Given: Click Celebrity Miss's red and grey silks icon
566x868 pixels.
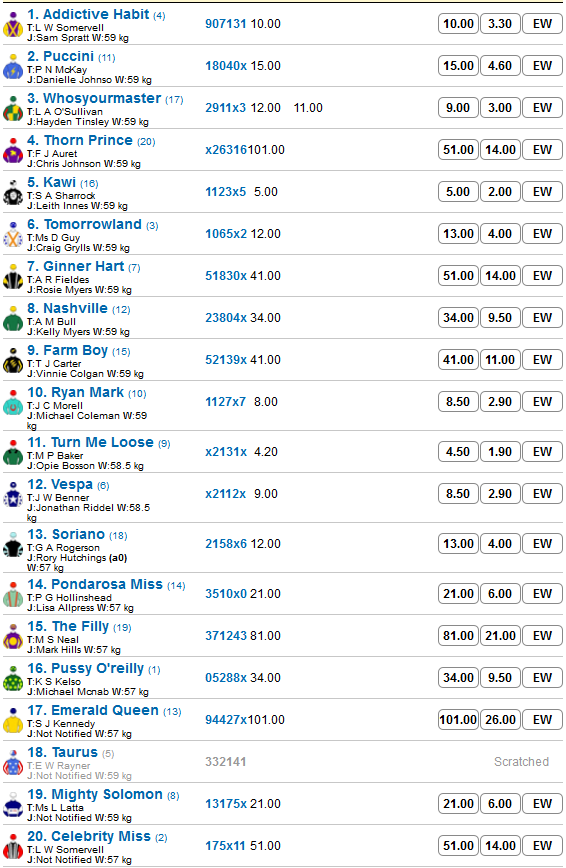Looking at the screenshot, I should (x=13, y=846).
